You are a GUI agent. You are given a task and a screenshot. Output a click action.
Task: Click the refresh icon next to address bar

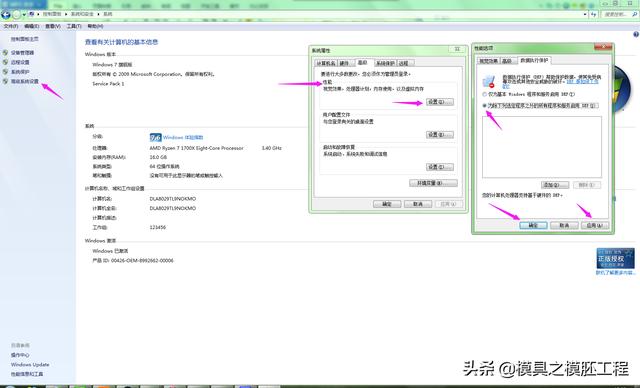(593, 14)
